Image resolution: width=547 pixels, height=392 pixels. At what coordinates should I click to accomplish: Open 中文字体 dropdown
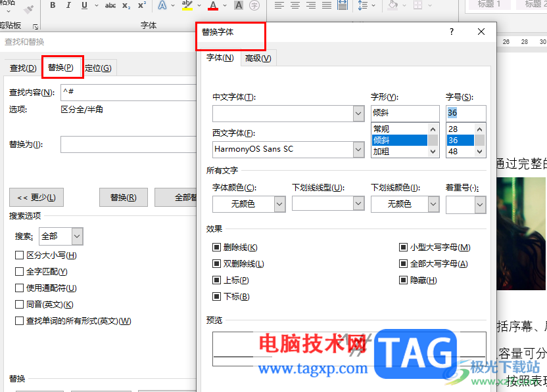coord(358,114)
